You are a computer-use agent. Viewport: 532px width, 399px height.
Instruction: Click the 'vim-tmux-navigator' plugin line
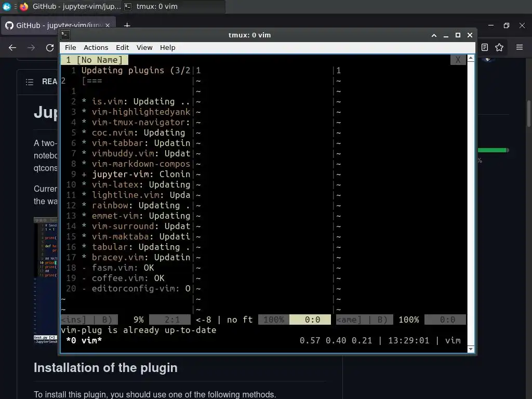tap(136, 122)
